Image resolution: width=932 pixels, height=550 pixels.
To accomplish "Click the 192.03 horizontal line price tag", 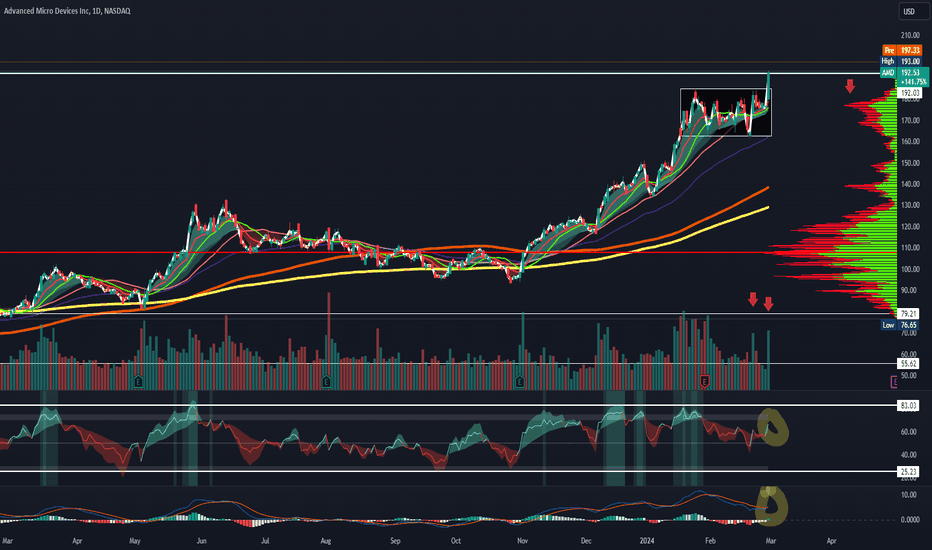I will tap(910, 93).
